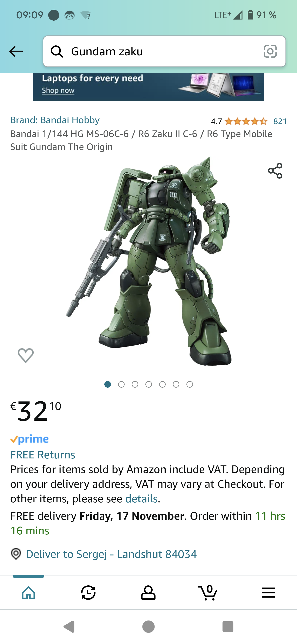The height and width of the screenshot is (644, 297).
Task: Tap the delivery location pin icon
Action: point(16,554)
